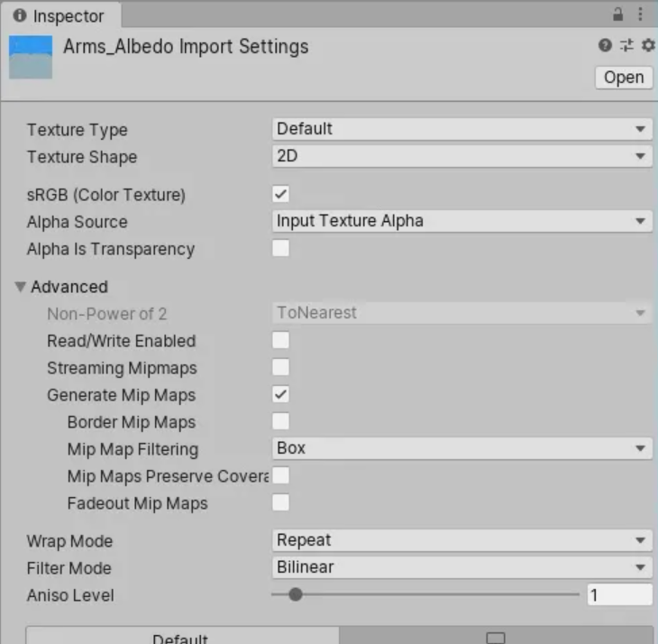
Task: Collapse the Advanced section
Action: [21, 287]
